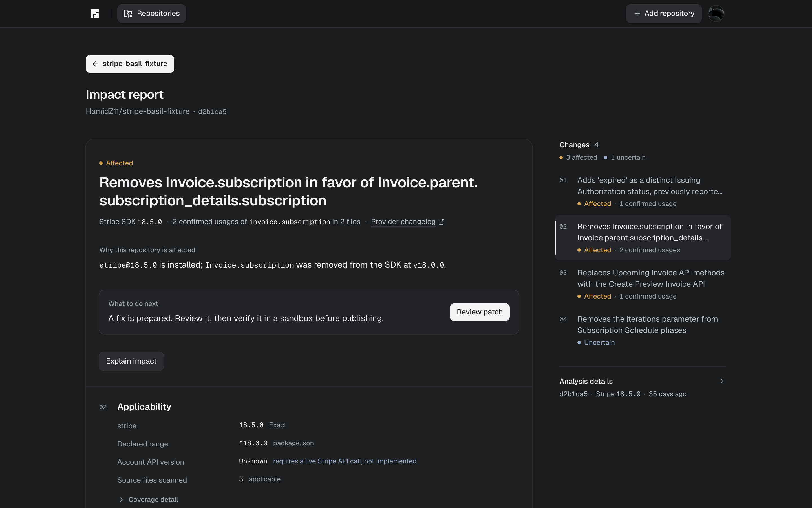Open the user avatar menu

[x=716, y=14]
